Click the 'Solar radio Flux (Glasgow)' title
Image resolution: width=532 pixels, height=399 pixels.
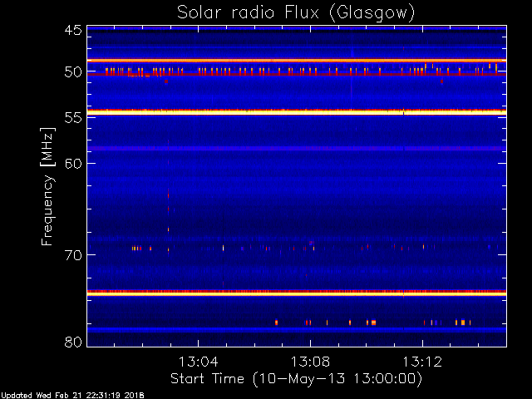(296, 13)
